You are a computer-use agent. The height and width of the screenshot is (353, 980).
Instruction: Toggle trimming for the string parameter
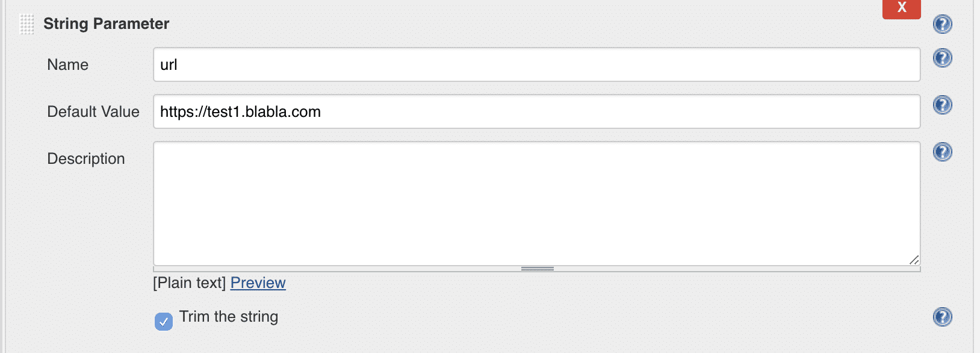pyautogui.click(x=163, y=322)
